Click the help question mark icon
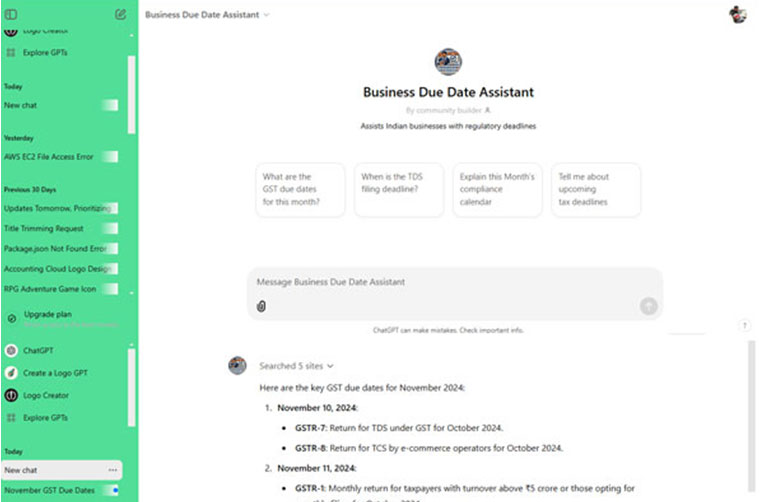760x502 pixels. [x=744, y=325]
